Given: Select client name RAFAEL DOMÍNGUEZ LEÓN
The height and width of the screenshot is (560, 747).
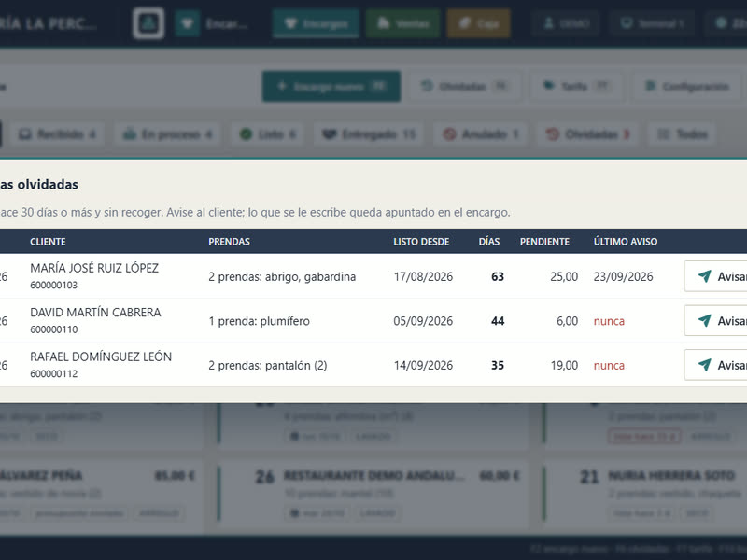Looking at the screenshot, I should 101,357.
